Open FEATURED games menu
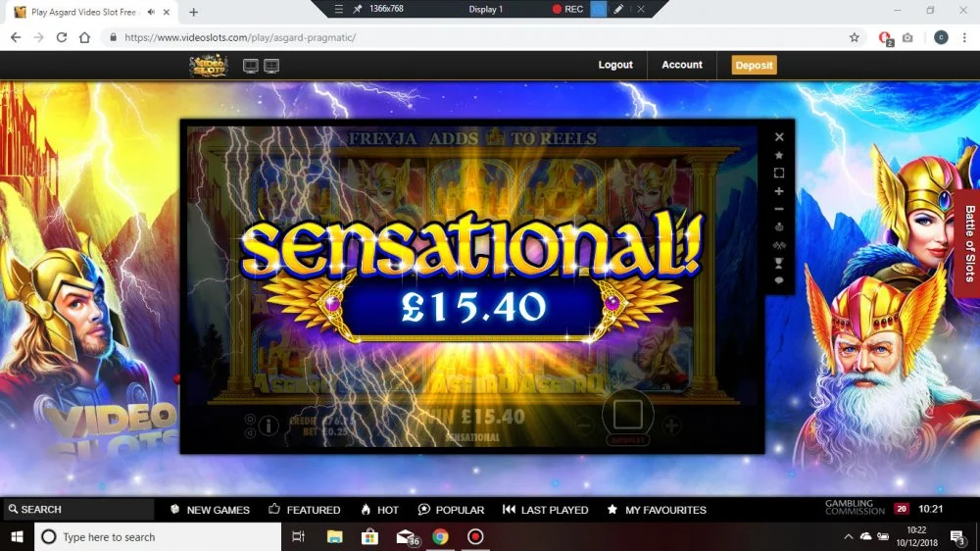 point(305,510)
